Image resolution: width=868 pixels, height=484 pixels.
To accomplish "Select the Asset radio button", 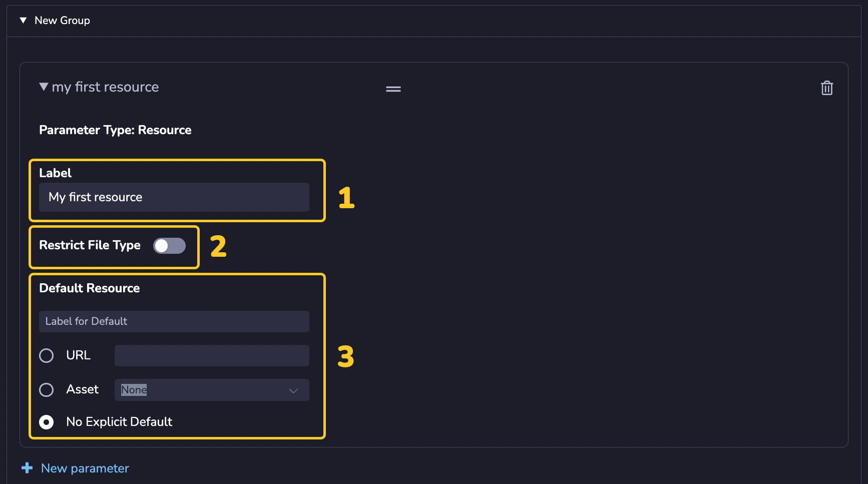I will click(x=47, y=389).
